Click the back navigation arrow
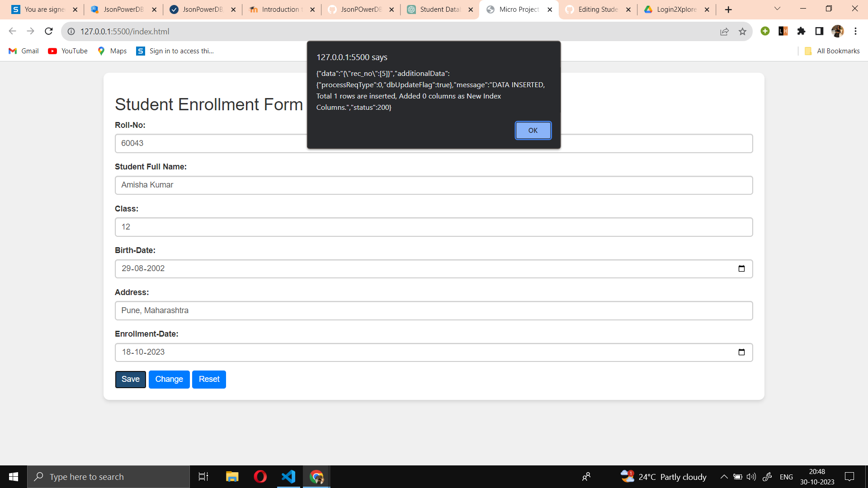868x488 pixels. [12, 31]
